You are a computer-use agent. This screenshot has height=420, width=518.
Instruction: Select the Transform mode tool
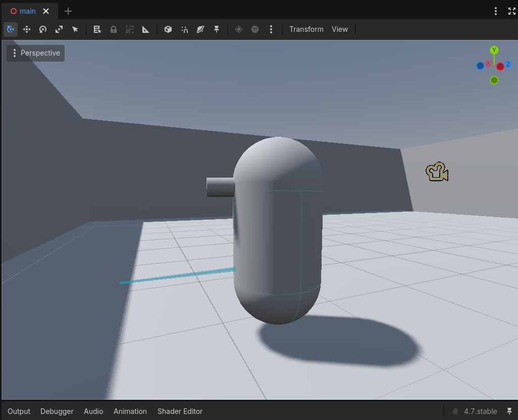(x=11, y=29)
